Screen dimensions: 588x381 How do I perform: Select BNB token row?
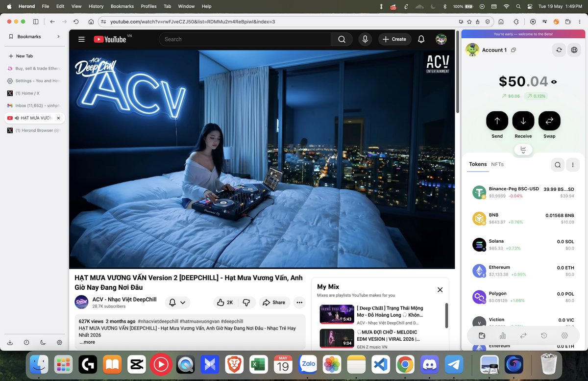523,219
